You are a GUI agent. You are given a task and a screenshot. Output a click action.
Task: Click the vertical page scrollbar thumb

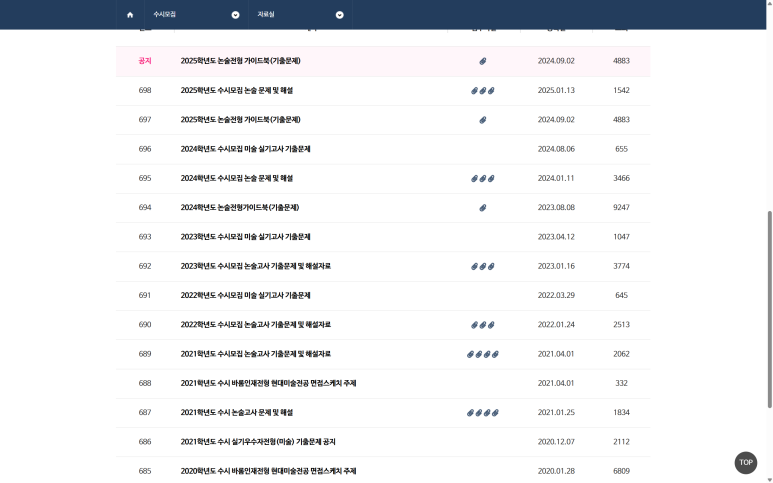pos(768,308)
